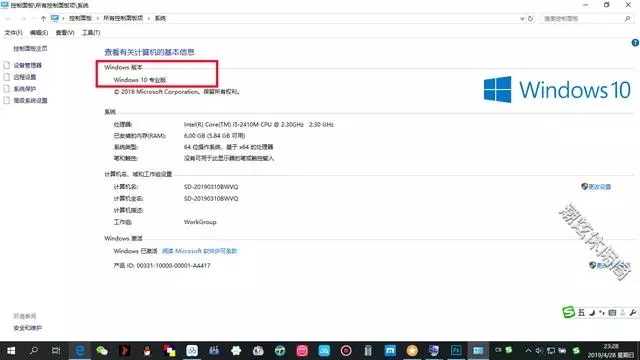Expand chevron before 控制面板 breadcrumb
Viewport: 640px width, 360px height.
coord(63,18)
